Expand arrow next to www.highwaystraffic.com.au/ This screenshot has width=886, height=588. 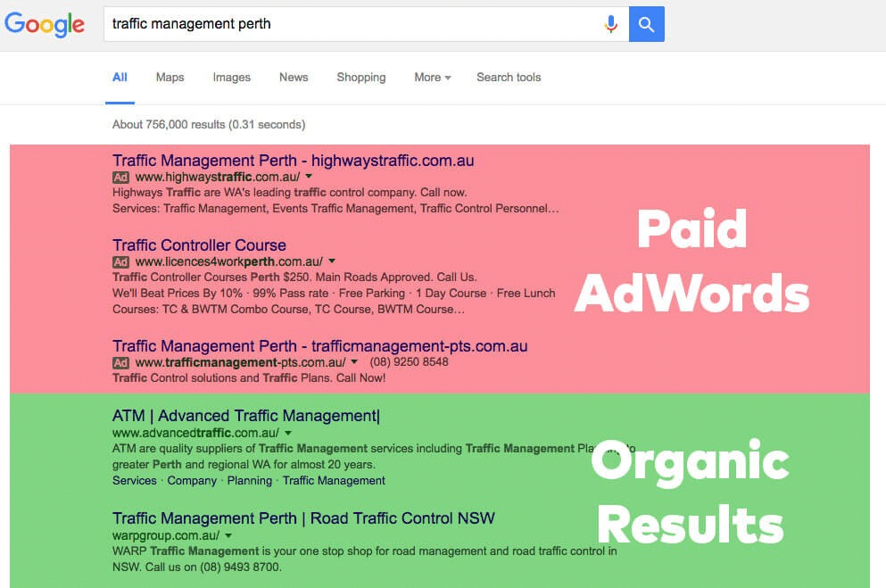pos(309,177)
